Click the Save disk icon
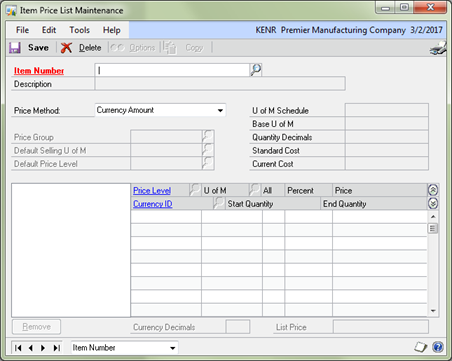 click(x=15, y=48)
